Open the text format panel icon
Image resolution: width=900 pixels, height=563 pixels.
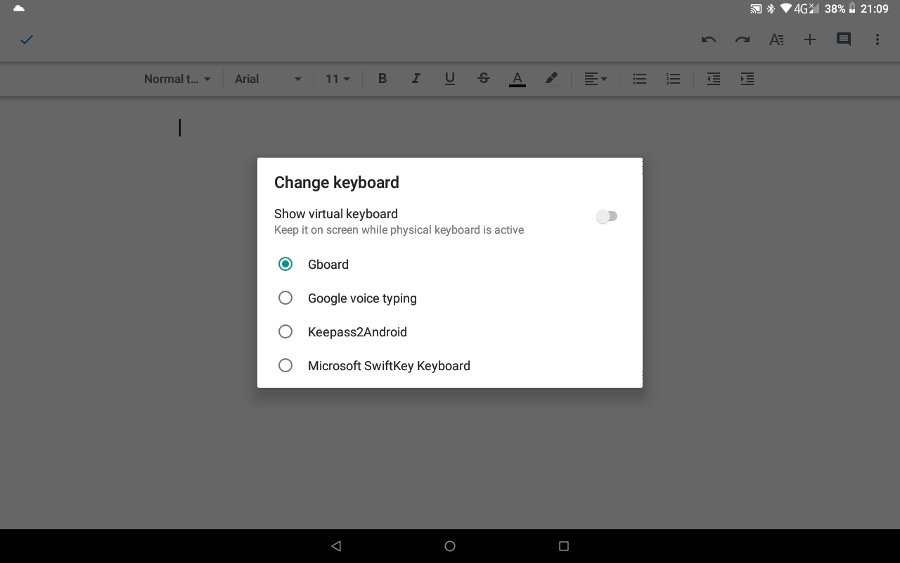click(776, 40)
